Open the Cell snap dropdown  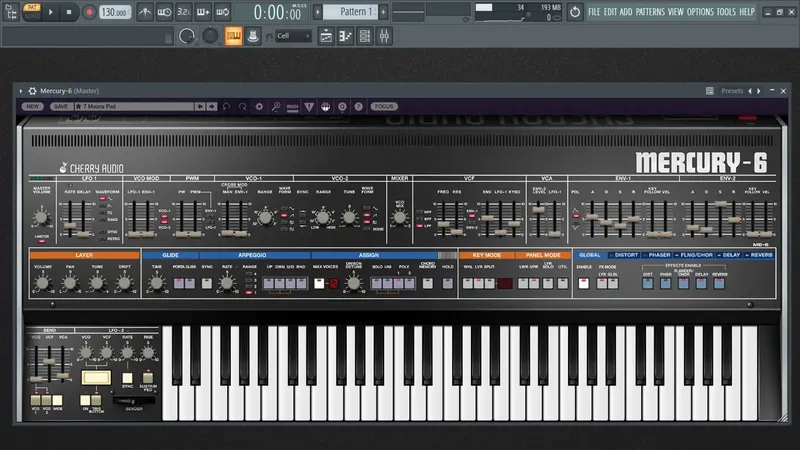(293, 36)
